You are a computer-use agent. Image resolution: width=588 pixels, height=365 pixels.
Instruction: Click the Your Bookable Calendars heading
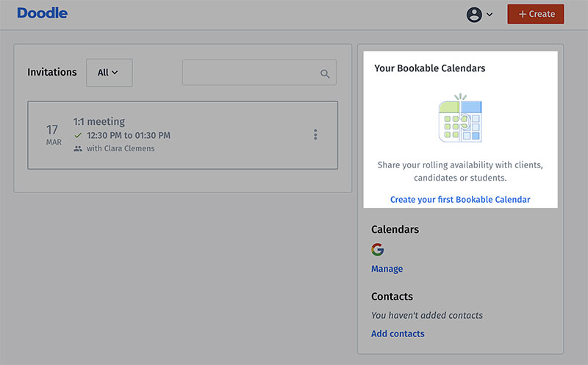[430, 68]
